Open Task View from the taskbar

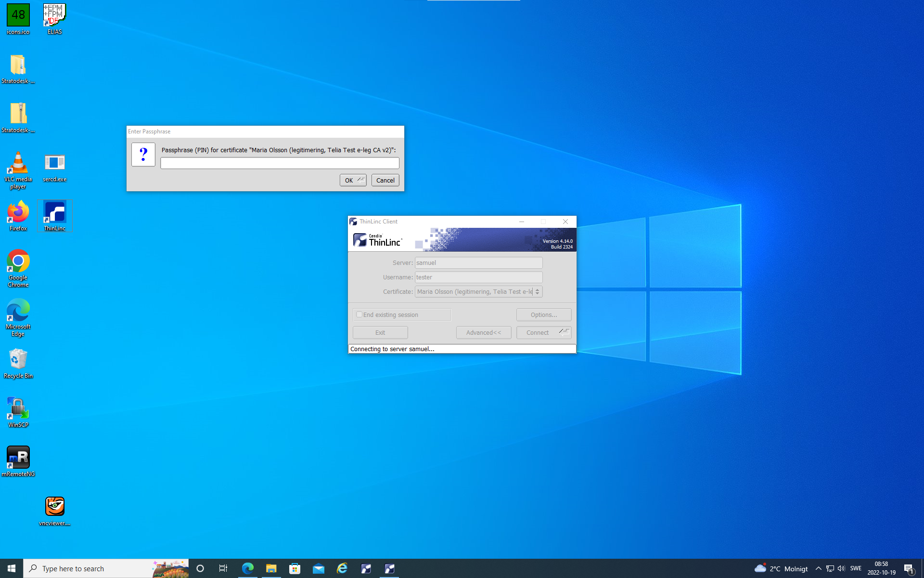click(223, 568)
